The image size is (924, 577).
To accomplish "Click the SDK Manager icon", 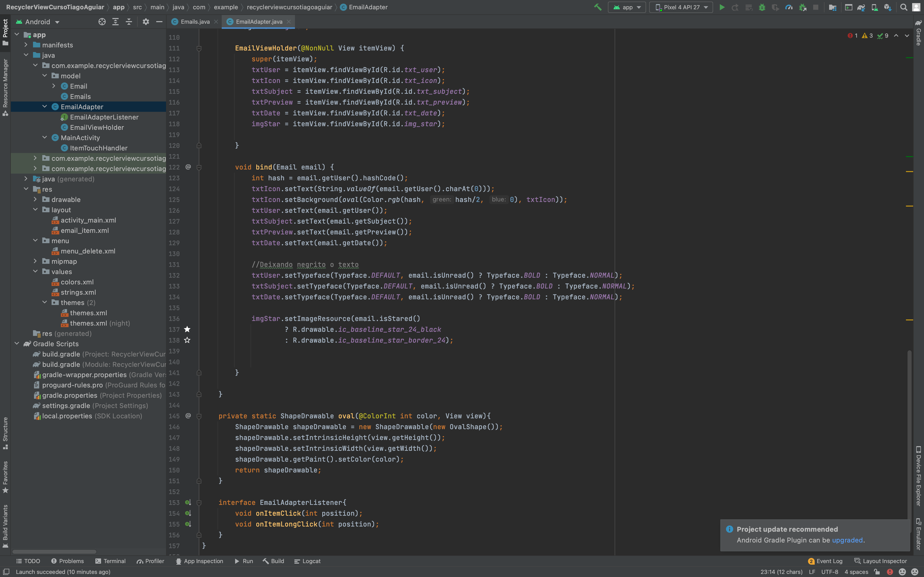I will [x=887, y=7].
